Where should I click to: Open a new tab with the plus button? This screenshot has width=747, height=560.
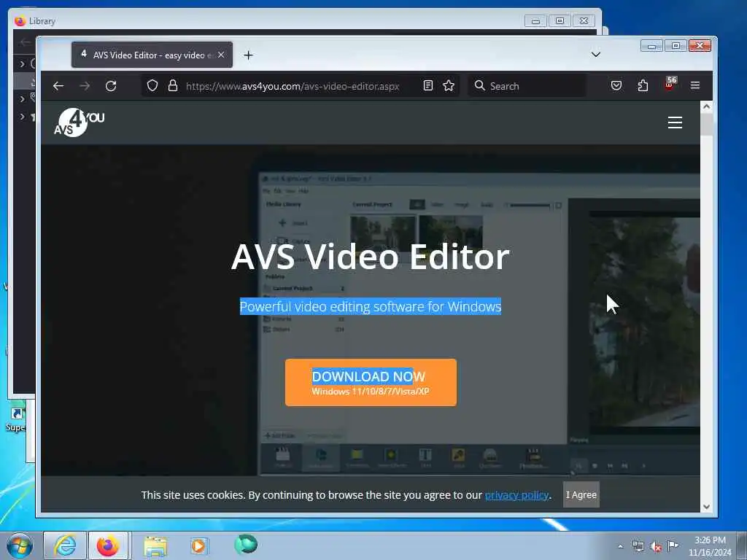tap(248, 55)
